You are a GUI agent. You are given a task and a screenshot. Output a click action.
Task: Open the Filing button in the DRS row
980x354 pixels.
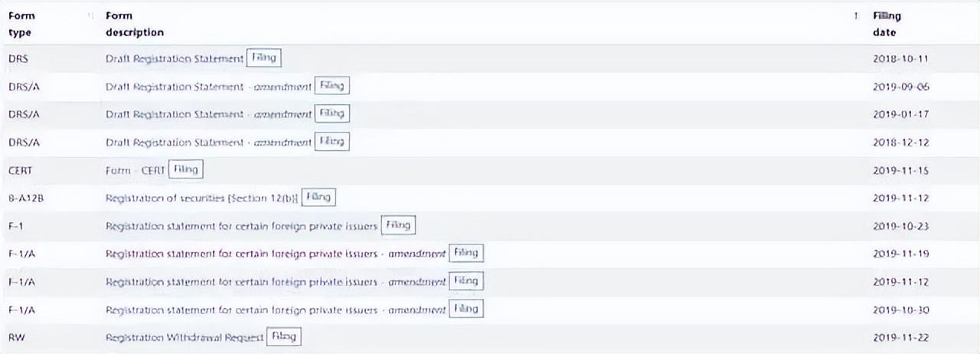(x=264, y=58)
